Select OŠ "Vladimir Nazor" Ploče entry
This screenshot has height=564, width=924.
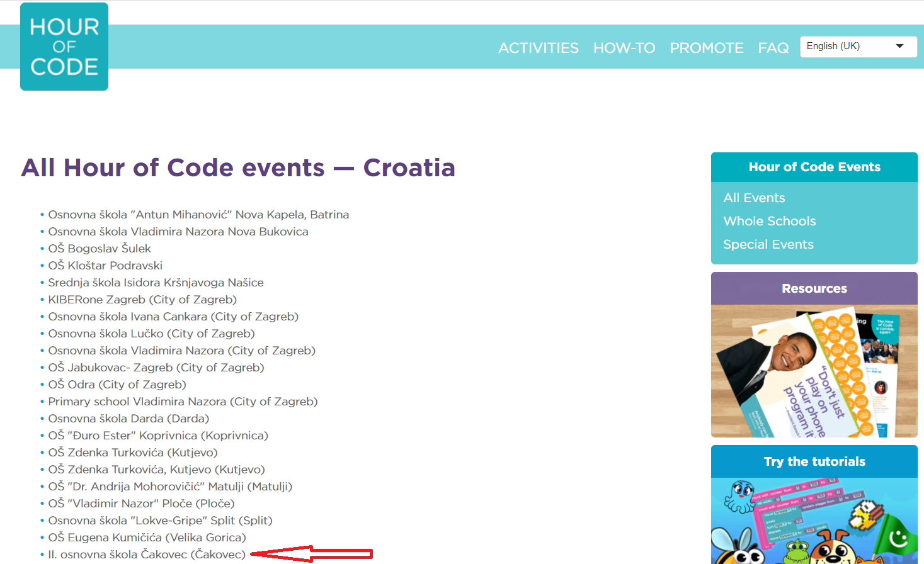141,504
